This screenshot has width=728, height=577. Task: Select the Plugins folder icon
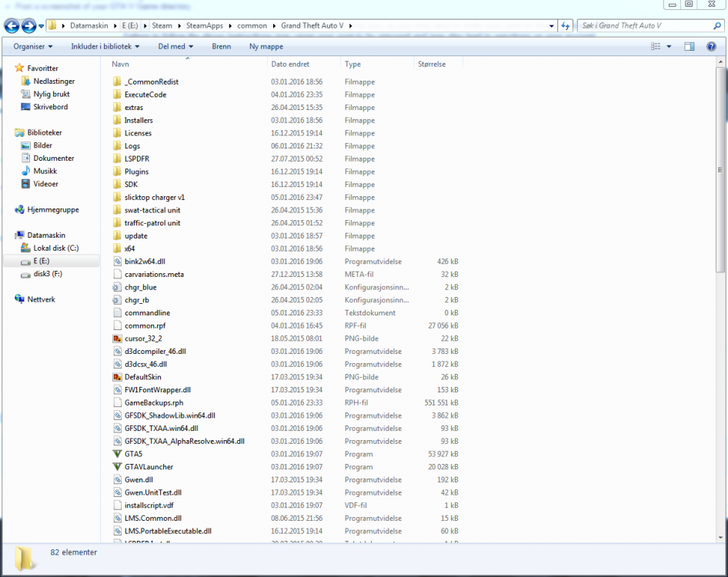tap(118, 172)
